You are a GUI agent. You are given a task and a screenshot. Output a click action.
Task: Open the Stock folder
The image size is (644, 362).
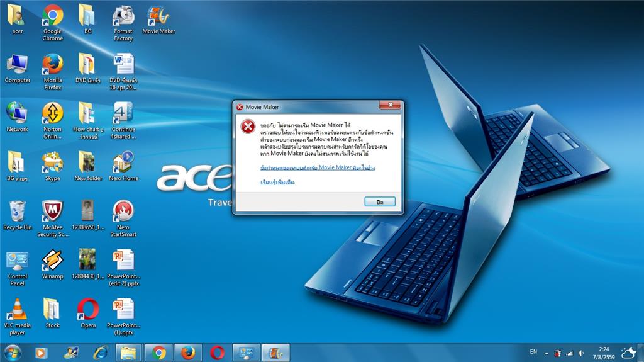(53, 313)
